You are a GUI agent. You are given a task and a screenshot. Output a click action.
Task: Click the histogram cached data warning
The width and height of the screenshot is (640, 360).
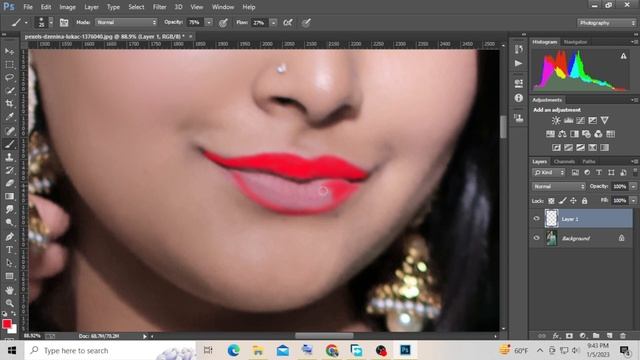[623, 56]
